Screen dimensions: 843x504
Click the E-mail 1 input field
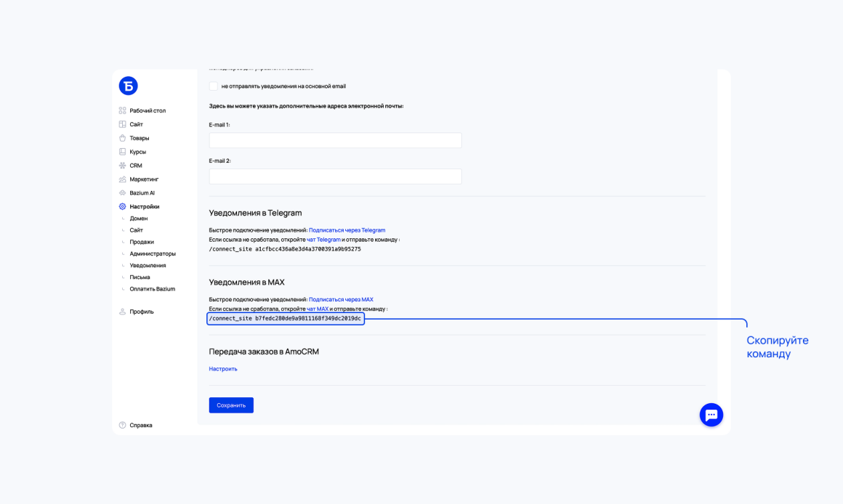tap(336, 140)
